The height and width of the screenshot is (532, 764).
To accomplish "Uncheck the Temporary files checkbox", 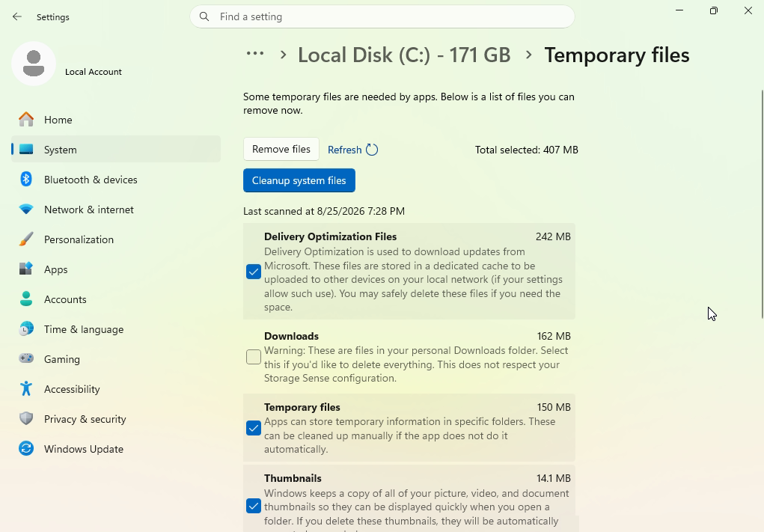I will coord(254,428).
